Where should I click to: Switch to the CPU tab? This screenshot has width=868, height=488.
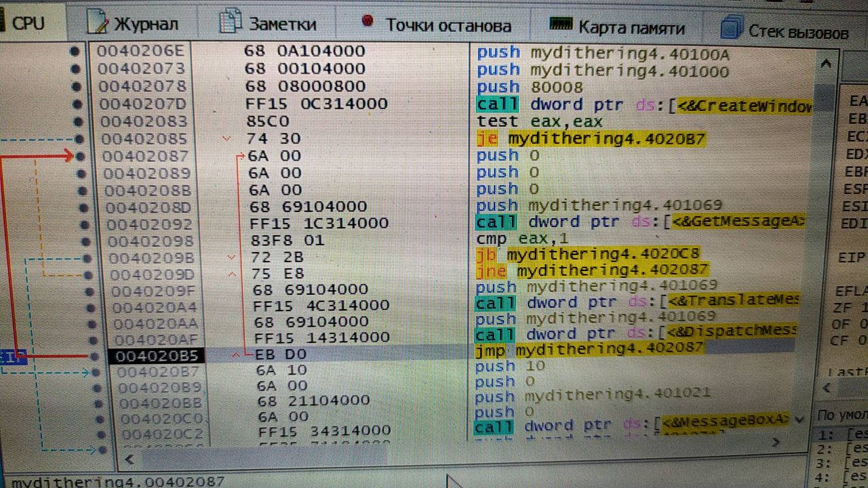[x=27, y=23]
